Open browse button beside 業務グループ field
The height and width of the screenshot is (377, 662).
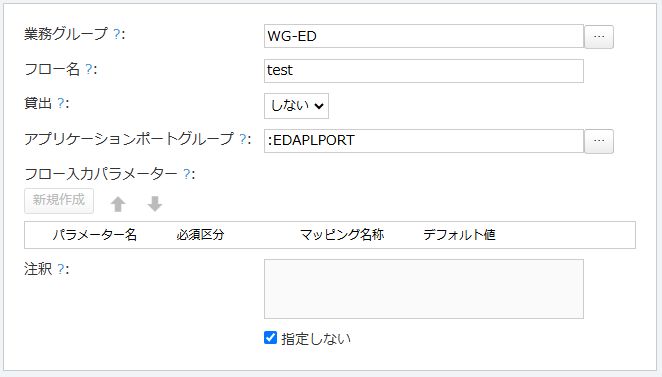599,37
